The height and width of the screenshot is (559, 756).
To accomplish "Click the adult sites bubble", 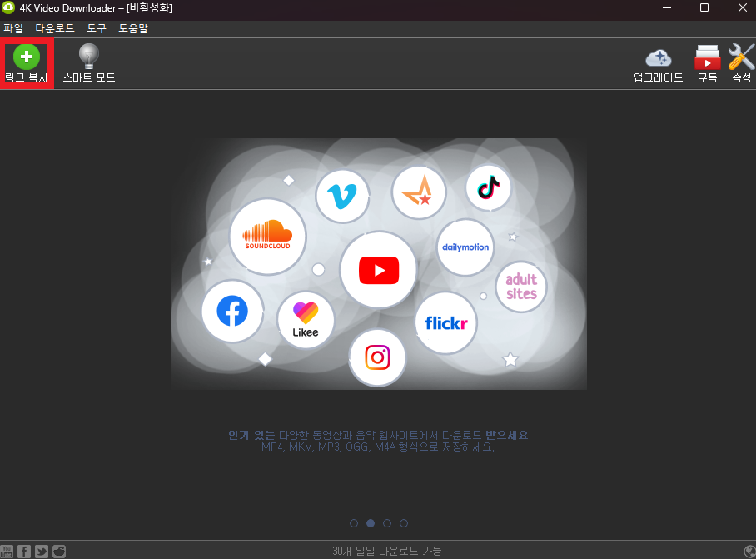I will point(520,287).
